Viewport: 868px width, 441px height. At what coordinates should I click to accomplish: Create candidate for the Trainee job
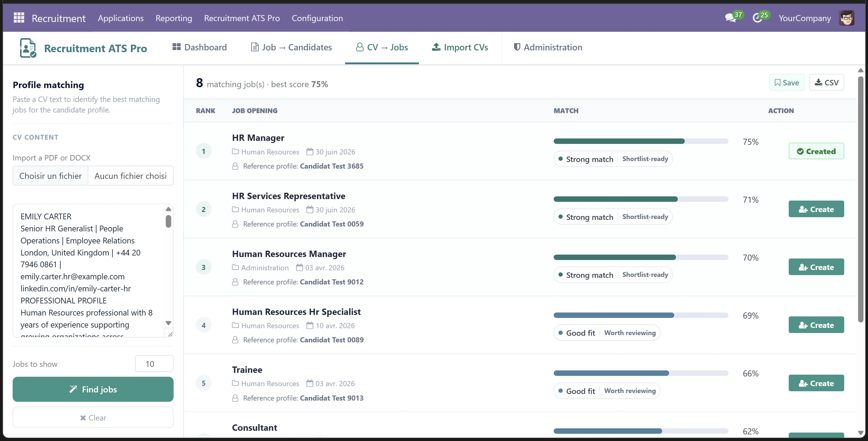point(816,383)
